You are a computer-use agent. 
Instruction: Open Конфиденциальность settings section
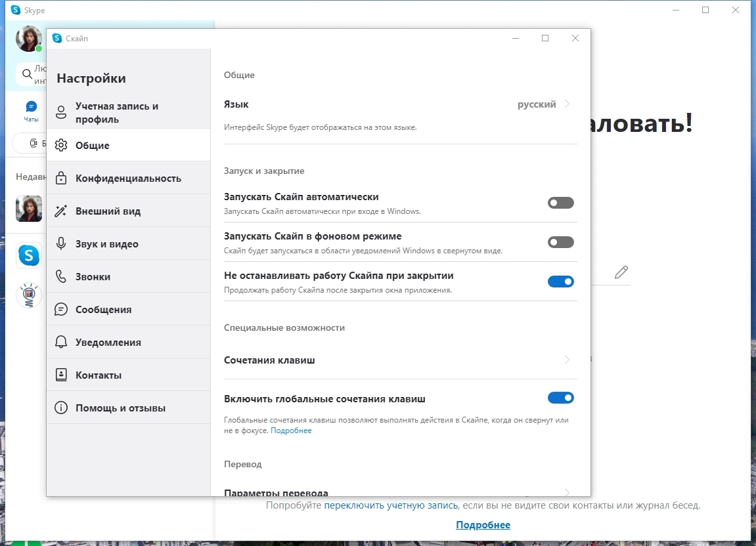pyautogui.click(x=128, y=178)
